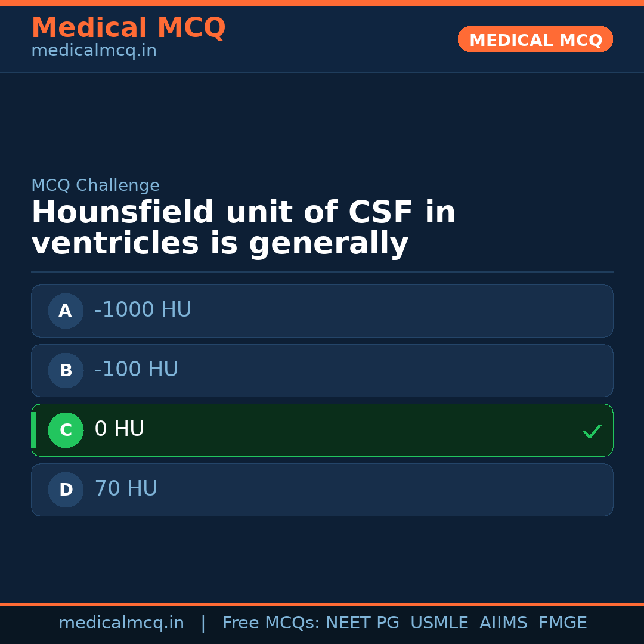Click the letter B circle badge
The height and width of the screenshot is (644, 644).
point(66,370)
